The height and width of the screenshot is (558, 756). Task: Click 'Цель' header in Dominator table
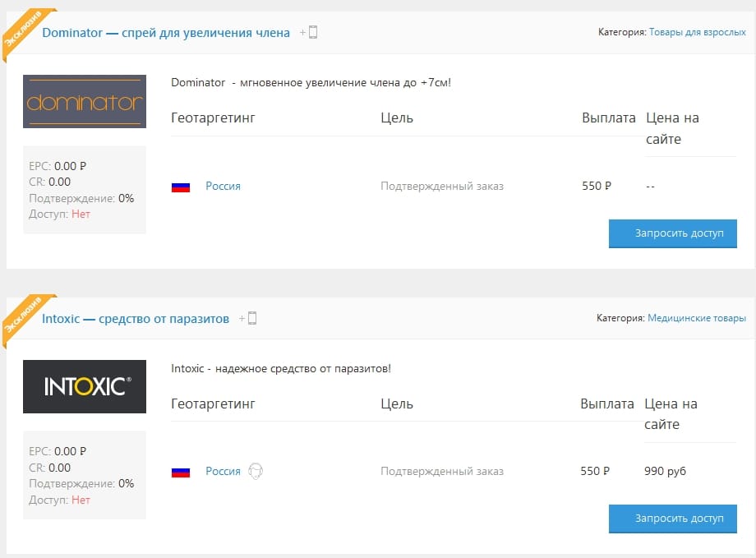coord(397,118)
